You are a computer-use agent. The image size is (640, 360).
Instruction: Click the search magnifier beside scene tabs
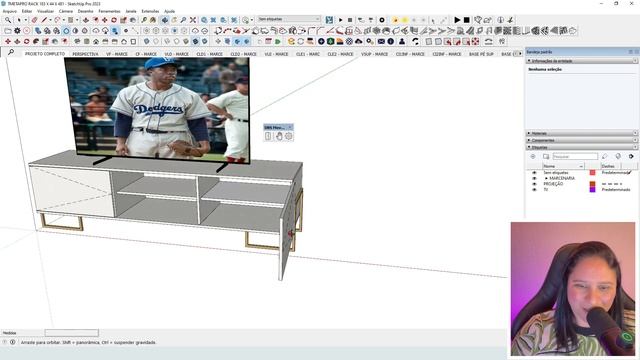(11, 52)
